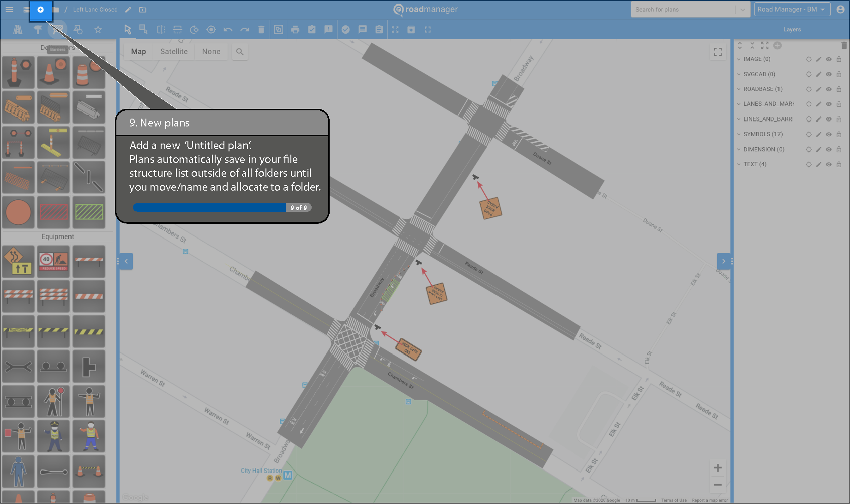Select the orange circle swatch
This screenshot has height=504, width=850.
[x=18, y=212]
